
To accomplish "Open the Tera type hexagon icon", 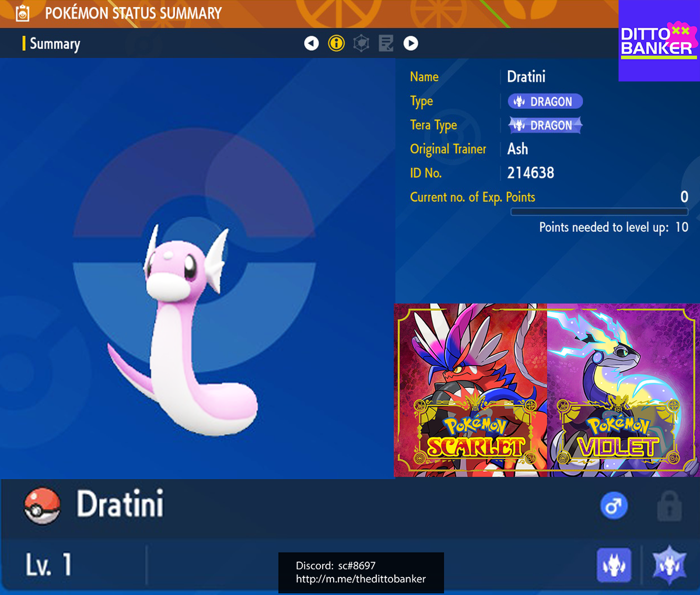I will pyautogui.click(x=361, y=43).
